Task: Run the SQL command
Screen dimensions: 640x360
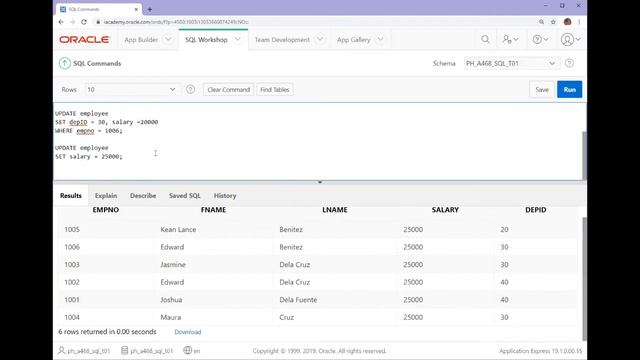Action: click(x=569, y=89)
